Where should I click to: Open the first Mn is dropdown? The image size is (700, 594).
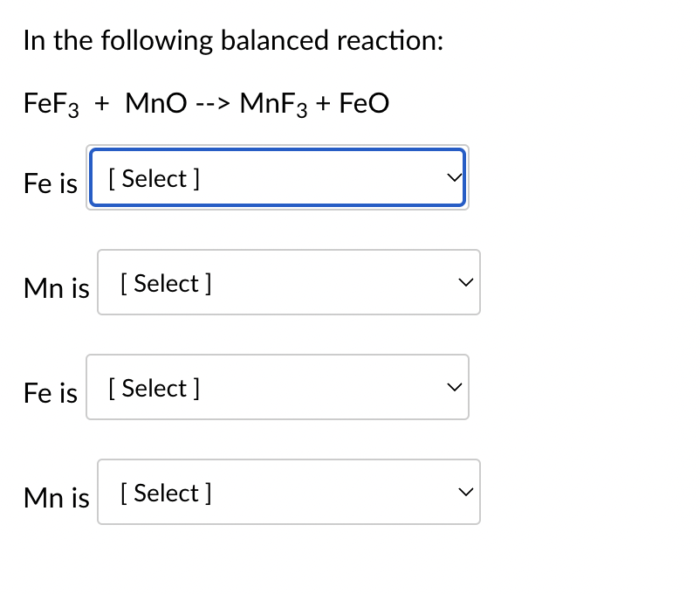coord(289,282)
